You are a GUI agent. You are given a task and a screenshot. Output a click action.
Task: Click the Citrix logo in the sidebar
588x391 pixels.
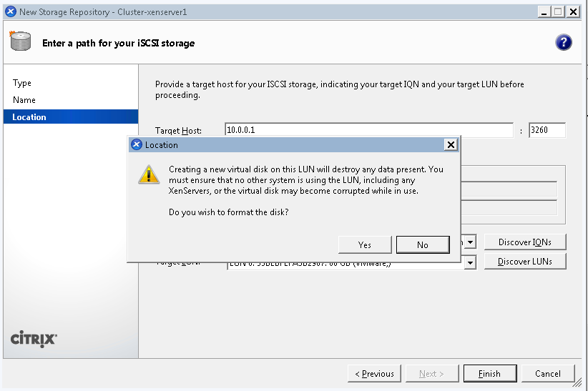click(x=34, y=340)
